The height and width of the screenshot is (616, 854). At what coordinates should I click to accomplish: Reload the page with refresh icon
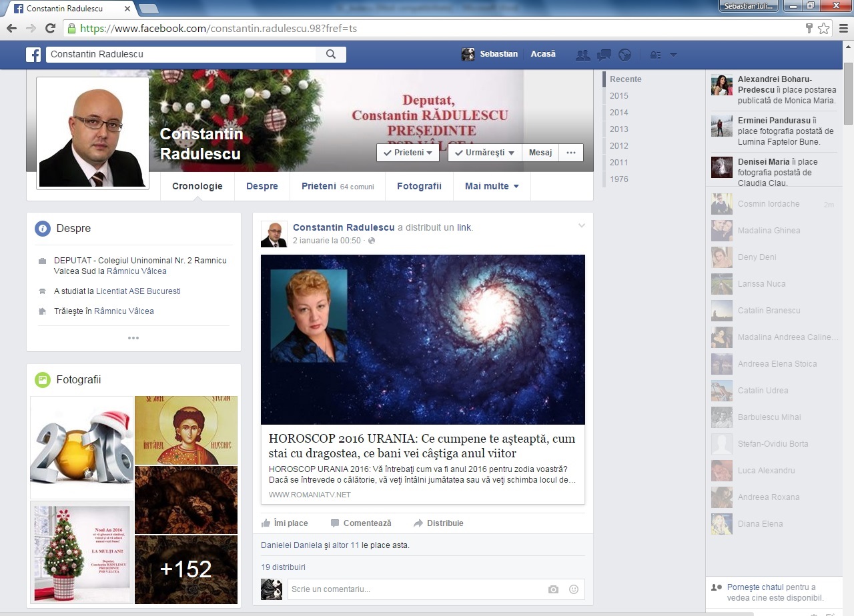coord(50,29)
